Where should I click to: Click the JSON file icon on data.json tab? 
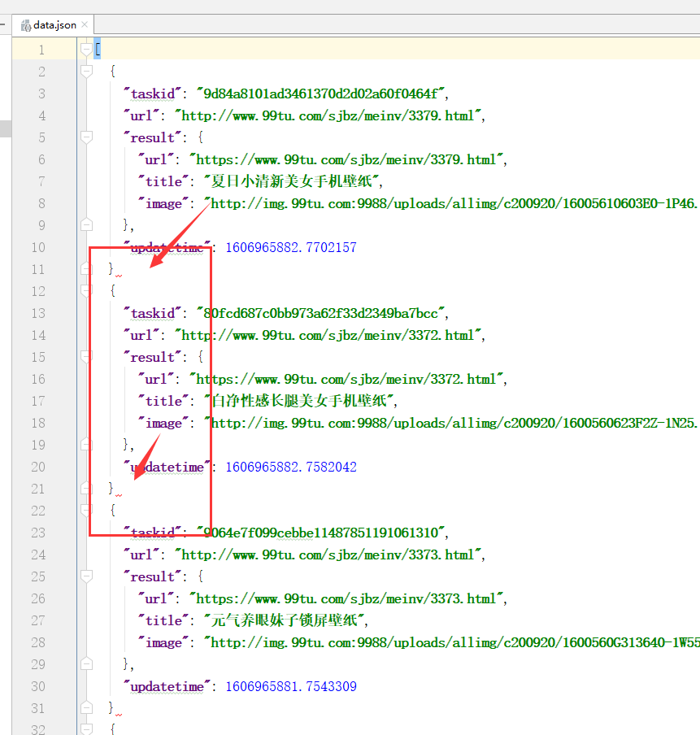coord(26,25)
